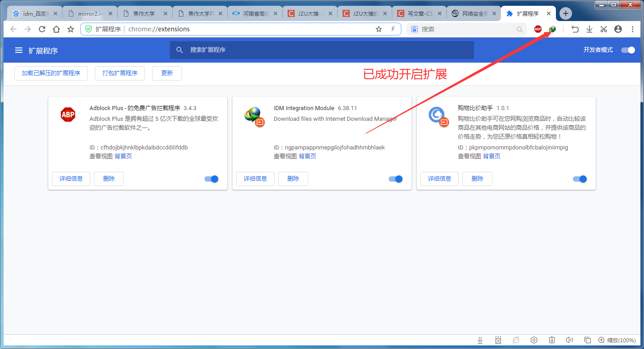Go forward with the forward arrow

pos(28,29)
